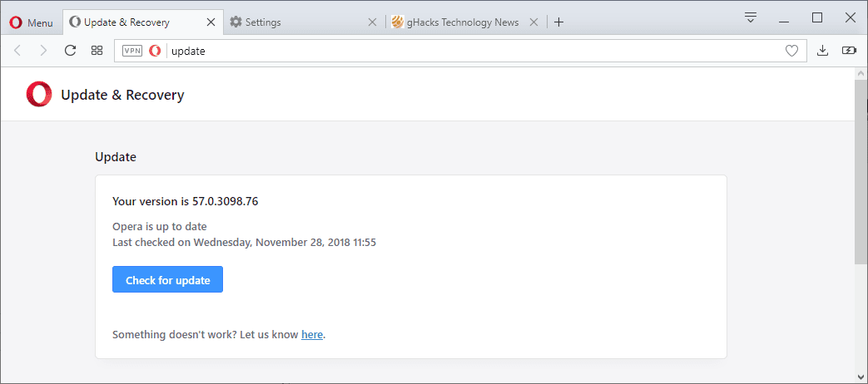Reload the page with refresh icon

pyautogui.click(x=70, y=51)
